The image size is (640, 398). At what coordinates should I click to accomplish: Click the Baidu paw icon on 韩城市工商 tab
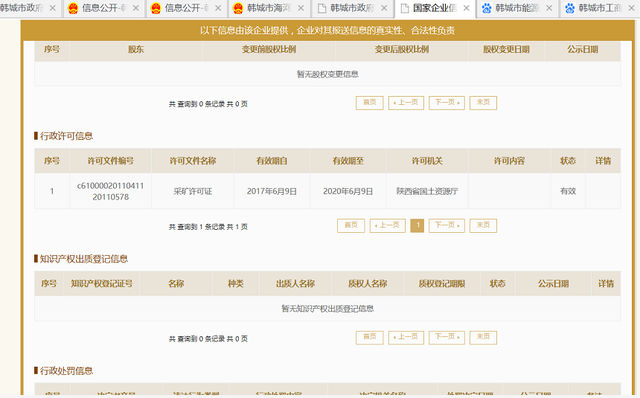pyautogui.click(x=569, y=8)
